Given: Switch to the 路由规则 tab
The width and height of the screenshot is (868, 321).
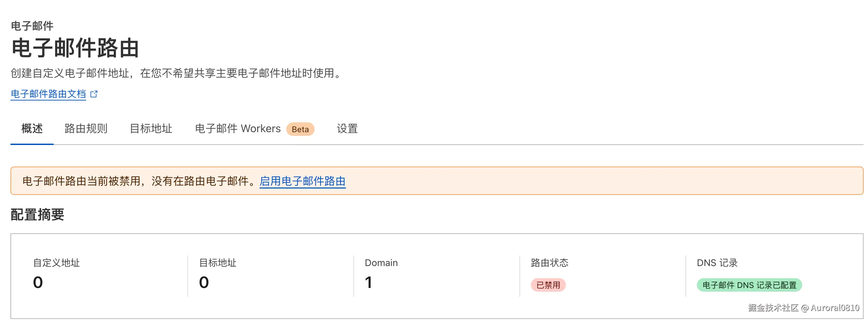Looking at the screenshot, I should tap(85, 129).
